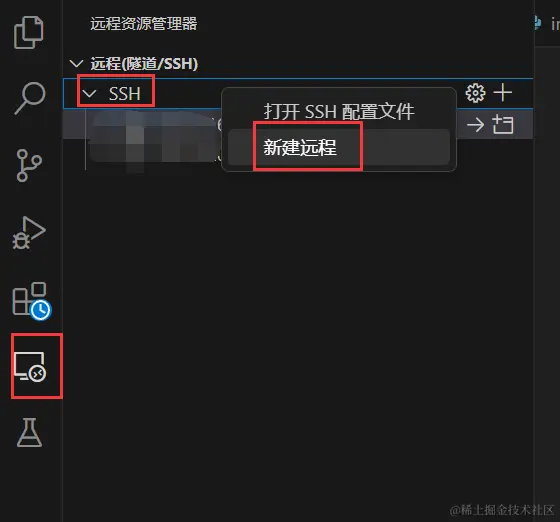Open the Run and Debug view
This screenshot has height=522, width=560.
29,233
